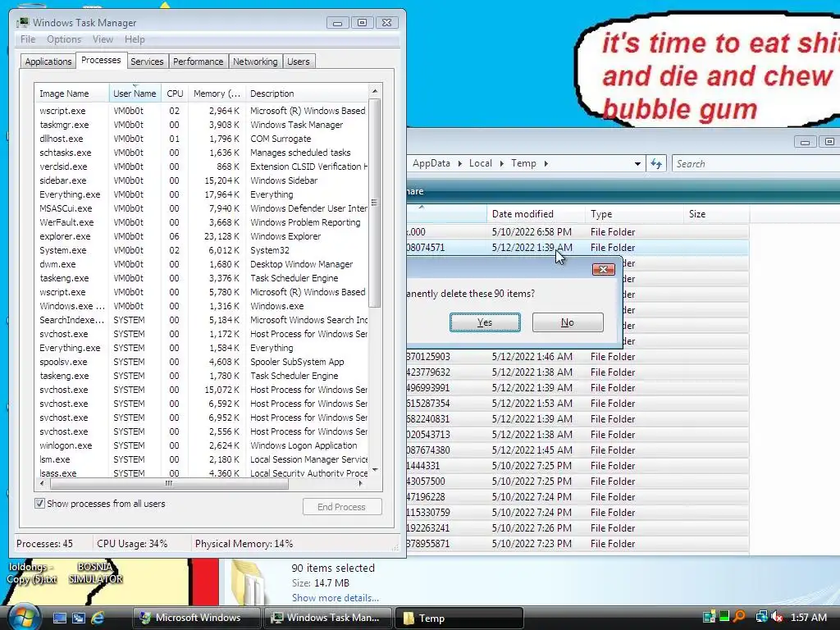Switch to the Performance tab
This screenshot has height=630, width=840.
click(199, 62)
